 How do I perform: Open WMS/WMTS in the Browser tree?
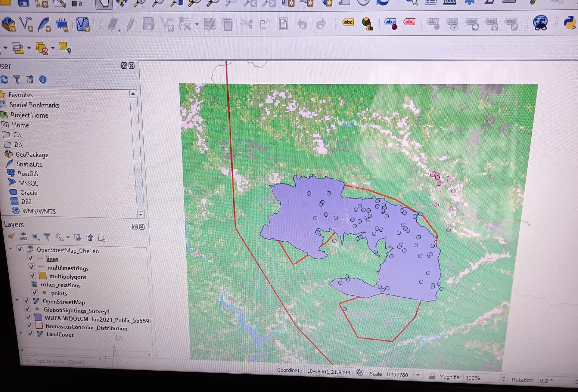pos(39,211)
